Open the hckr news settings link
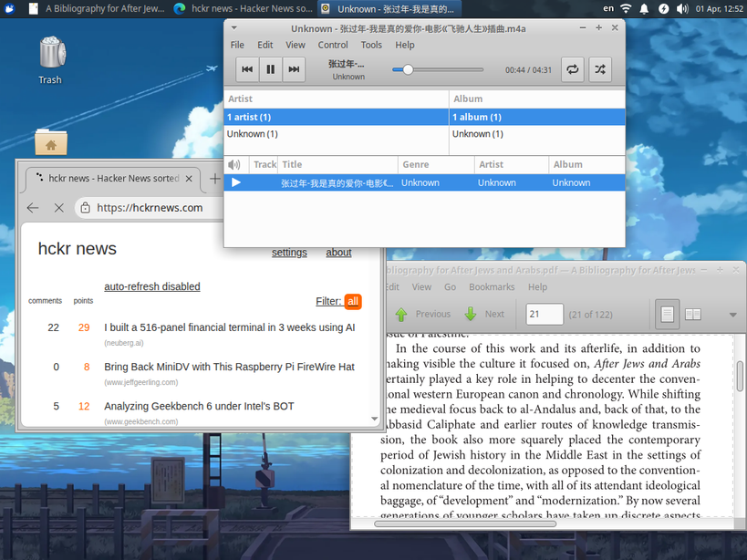 click(x=289, y=253)
